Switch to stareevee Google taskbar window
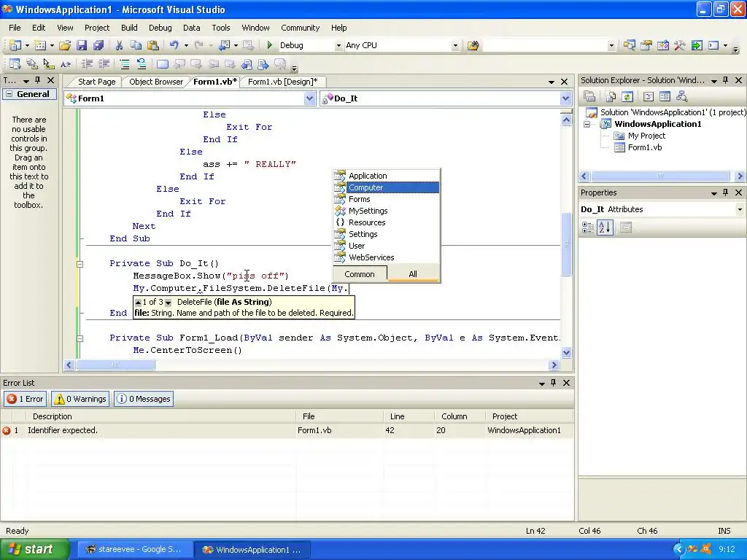 tap(134, 549)
